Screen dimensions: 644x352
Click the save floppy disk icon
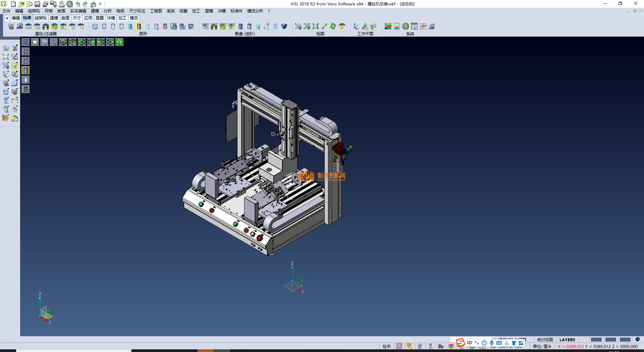(x=37, y=4)
